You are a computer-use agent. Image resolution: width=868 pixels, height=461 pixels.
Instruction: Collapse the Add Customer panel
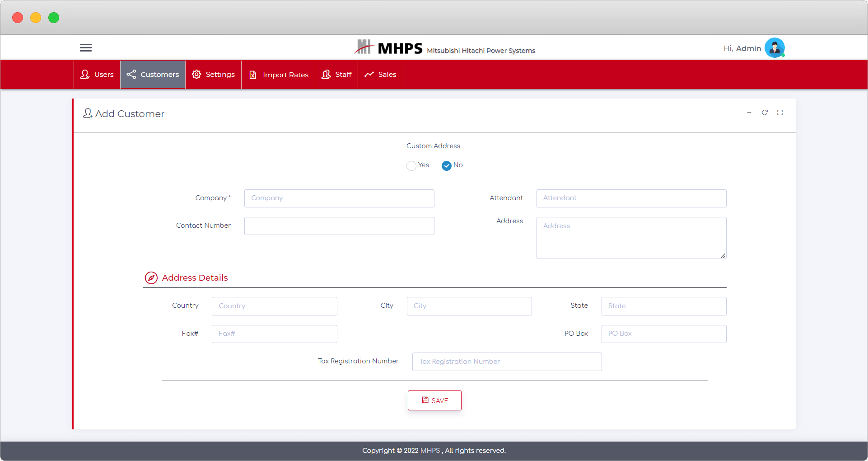pos(749,113)
